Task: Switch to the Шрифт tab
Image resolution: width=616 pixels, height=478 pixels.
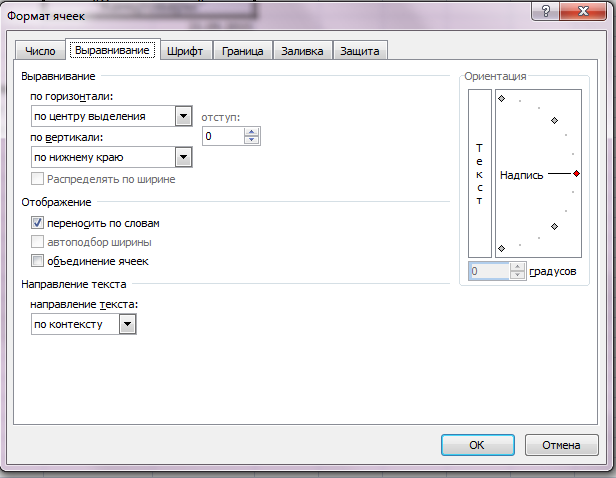Action: tap(185, 51)
